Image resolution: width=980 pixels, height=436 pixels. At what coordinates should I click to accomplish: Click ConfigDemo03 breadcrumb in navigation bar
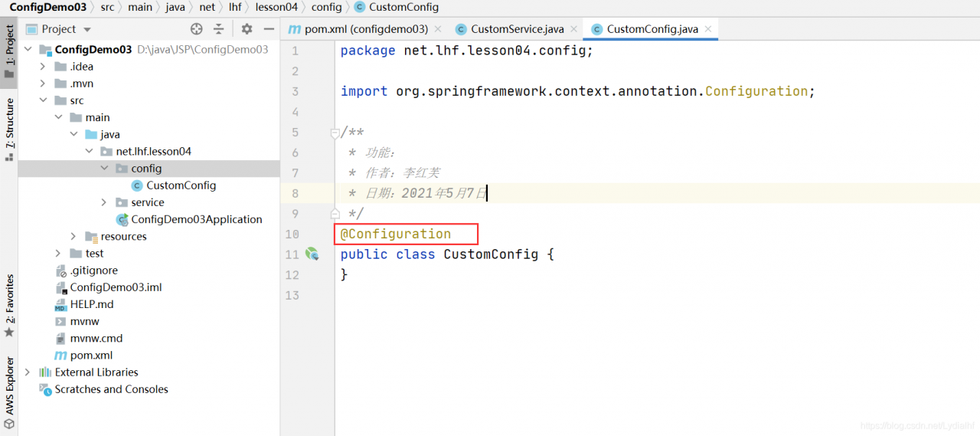pos(47,8)
